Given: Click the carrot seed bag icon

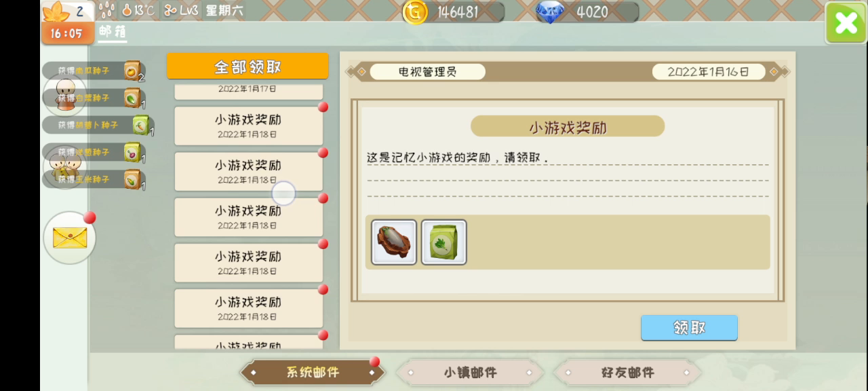Looking at the screenshot, I should [x=140, y=125].
